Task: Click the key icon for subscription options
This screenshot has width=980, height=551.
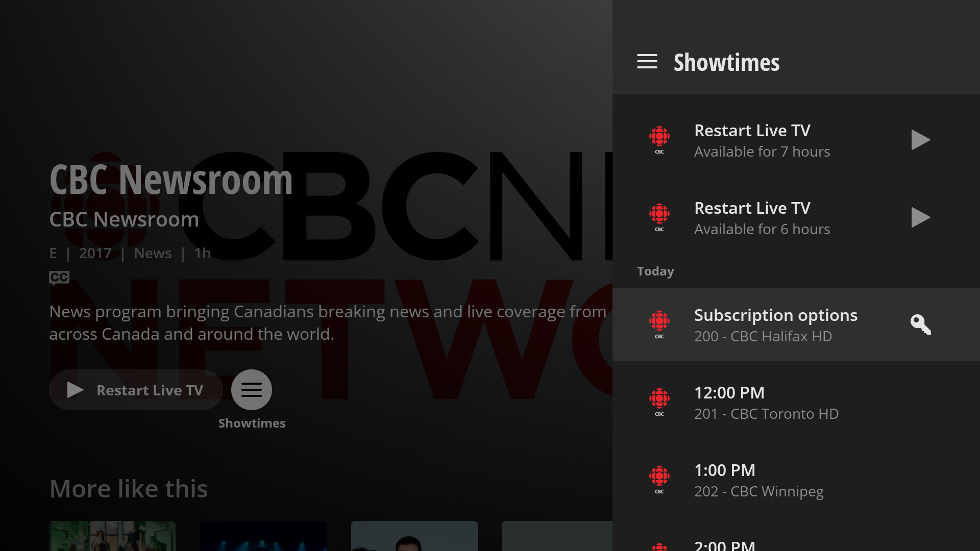Action: point(920,324)
